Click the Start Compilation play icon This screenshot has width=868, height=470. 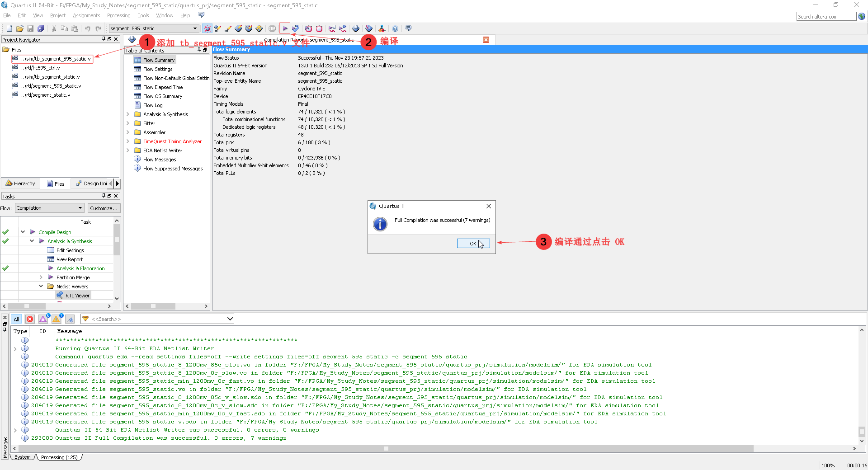click(285, 28)
